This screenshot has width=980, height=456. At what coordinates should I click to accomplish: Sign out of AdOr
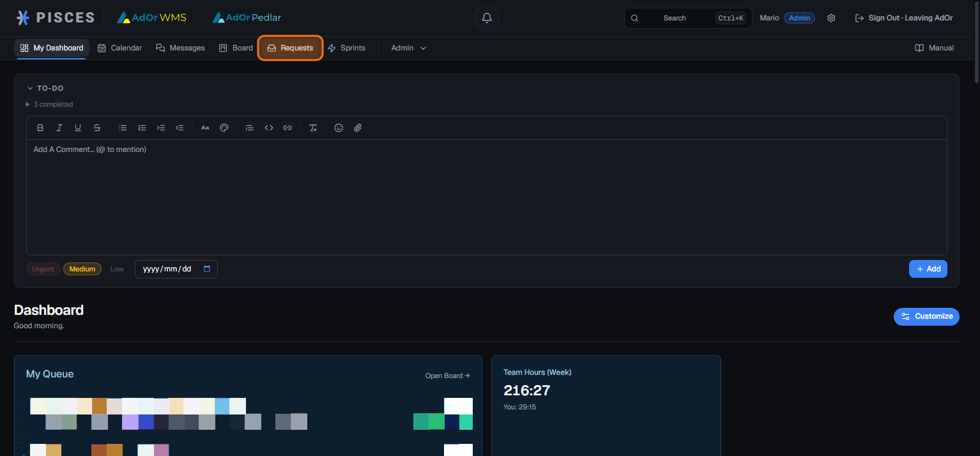coord(903,18)
